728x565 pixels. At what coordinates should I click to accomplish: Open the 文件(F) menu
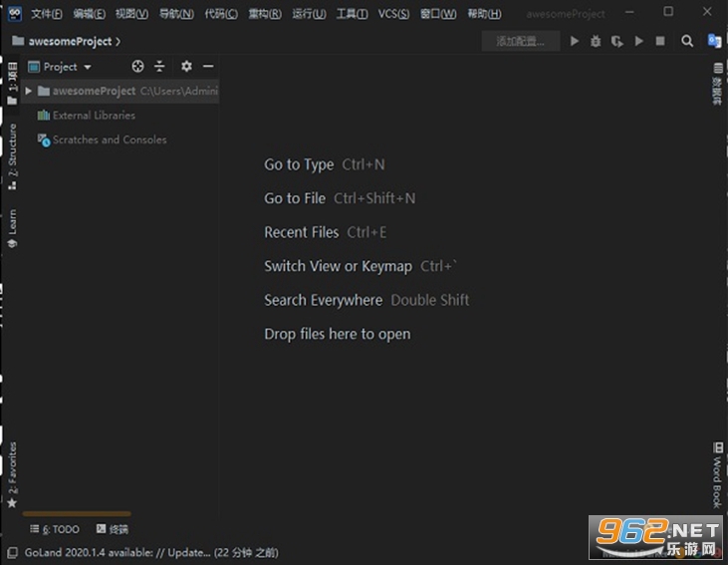(47, 14)
